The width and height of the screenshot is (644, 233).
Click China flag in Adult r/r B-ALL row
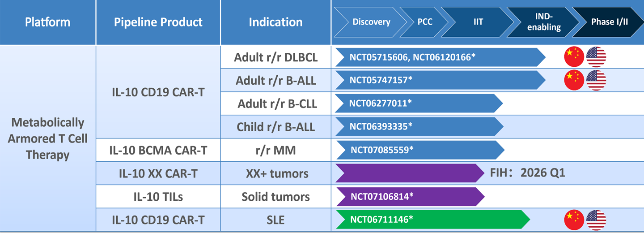pos(574,80)
